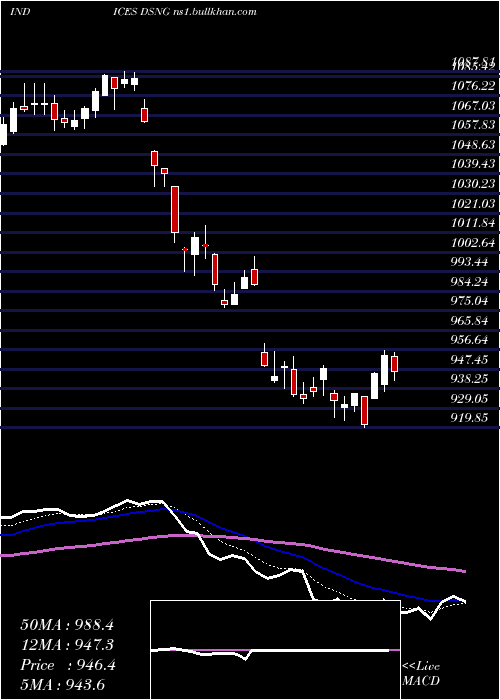Click the 5MA : 943.6 readout
The image size is (500, 700).
coord(62,684)
